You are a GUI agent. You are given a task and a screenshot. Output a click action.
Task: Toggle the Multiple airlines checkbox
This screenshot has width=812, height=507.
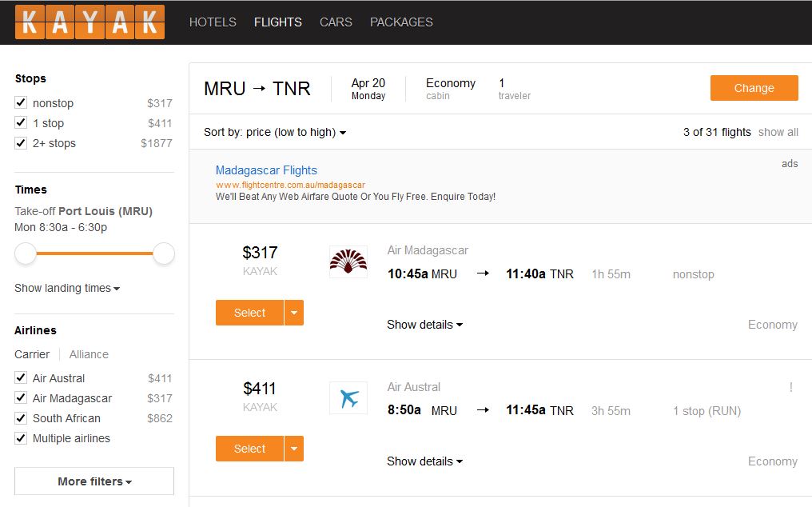[x=21, y=438]
